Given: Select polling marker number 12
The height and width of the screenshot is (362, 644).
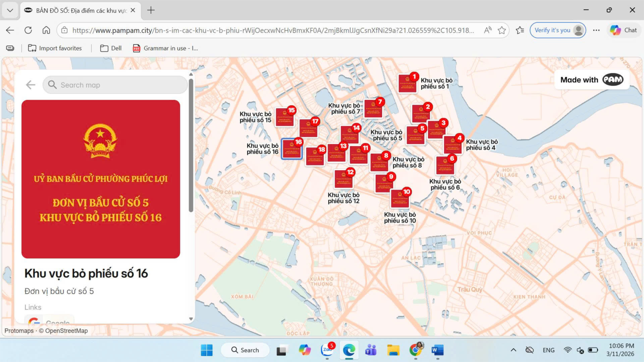Looking at the screenshot, I should coord(343,179).
